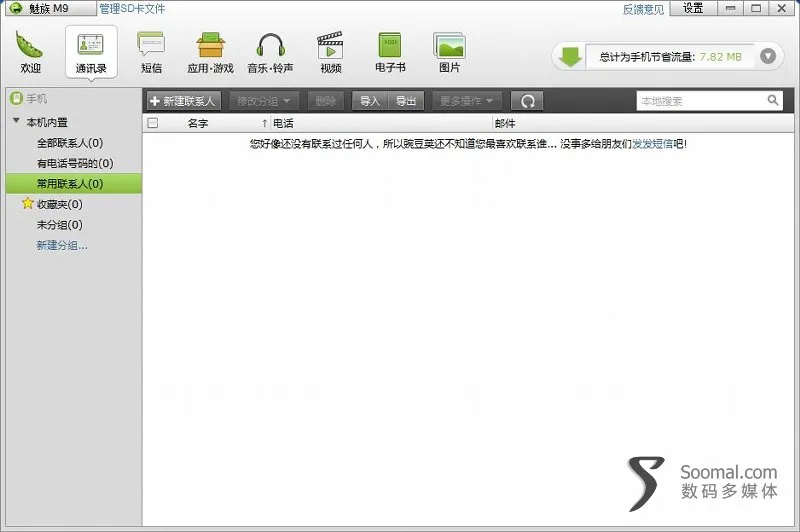Image resolution: width=800 pixels, height=532 pixels.
Task: Click the 魅族 M9 device title
Action: [49, 9]
